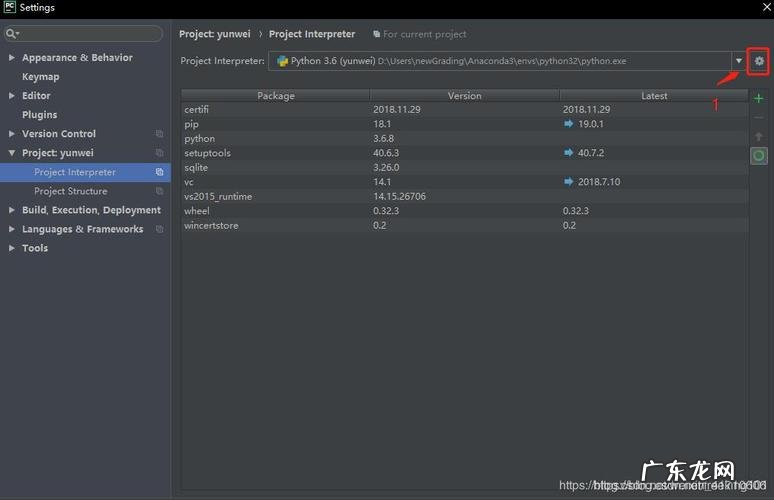Click the search magnifier icon in sidebar
This screenshot has height=500, width=774.
click(x=13, y=34)
